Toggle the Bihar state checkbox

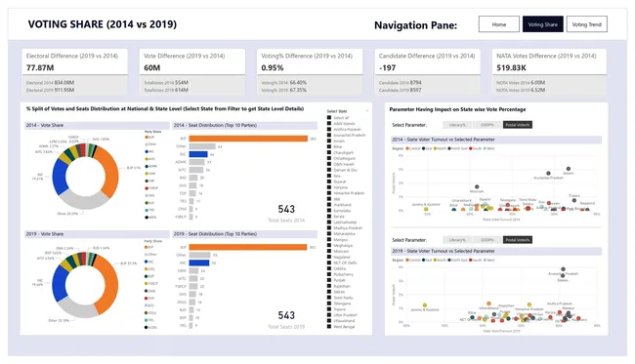point(329,146)
